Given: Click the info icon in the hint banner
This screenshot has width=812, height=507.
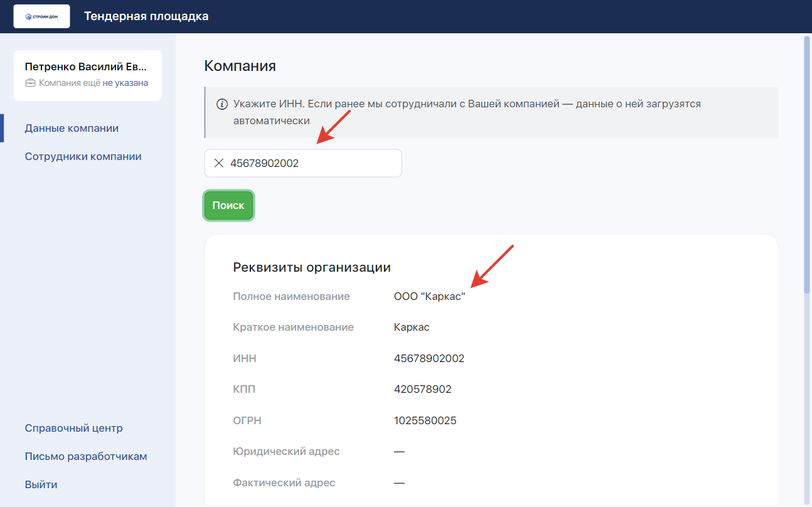Looking at the screenshot, I should tap(222, 104).
